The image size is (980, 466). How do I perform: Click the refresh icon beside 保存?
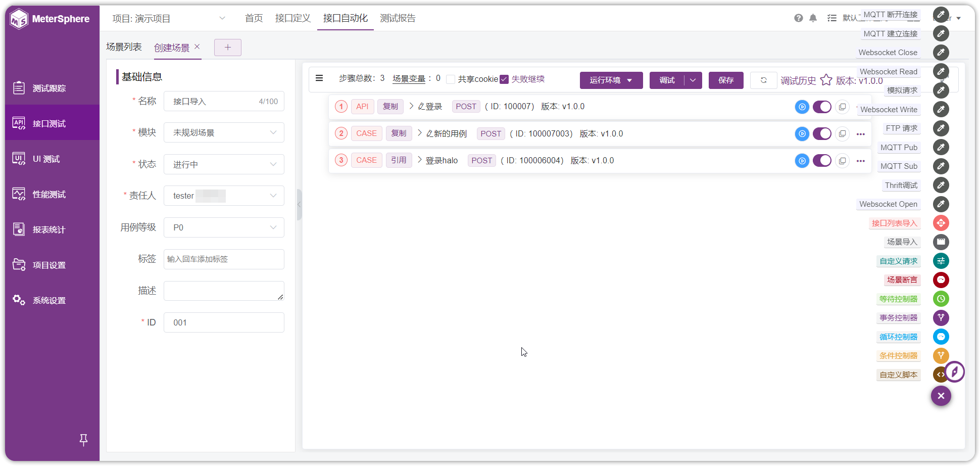tap(763, 80)
